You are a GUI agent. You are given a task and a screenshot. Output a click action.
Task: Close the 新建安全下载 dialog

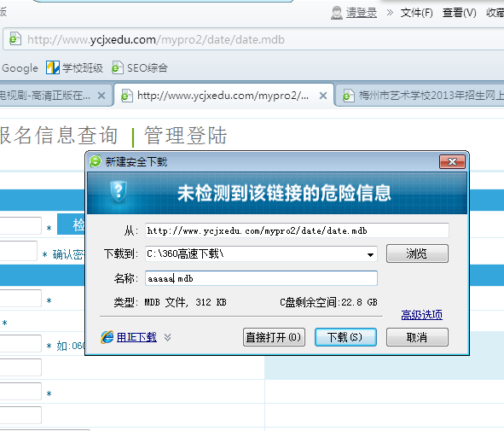pos(452,161)
